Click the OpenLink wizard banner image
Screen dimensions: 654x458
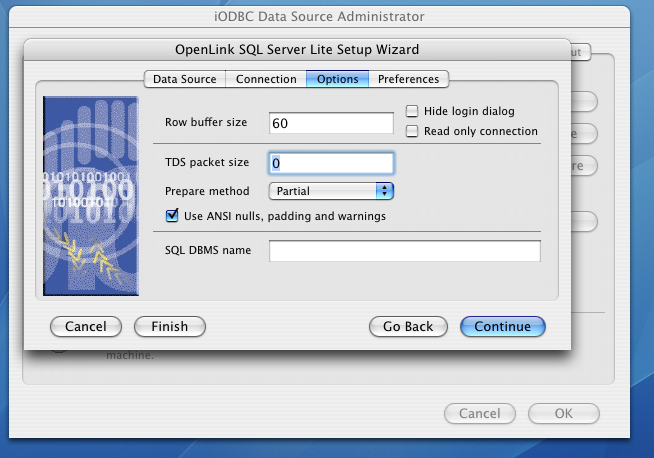click(x=91, y=196)
